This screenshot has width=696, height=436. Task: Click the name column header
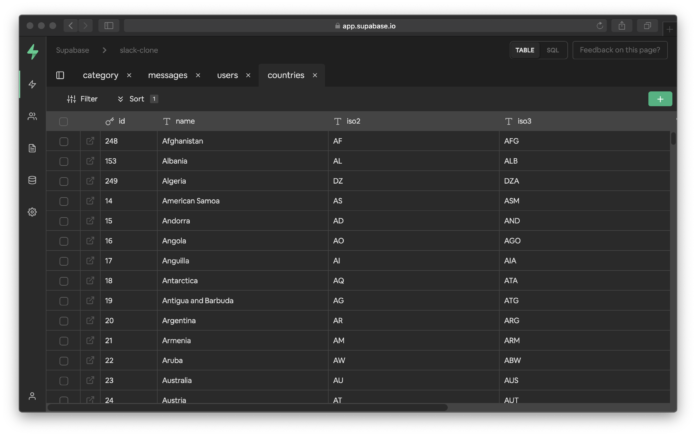pos(243,121)
